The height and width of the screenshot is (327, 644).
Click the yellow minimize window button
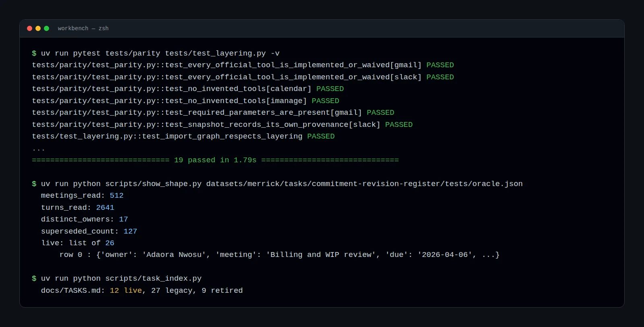click(x=38, y=29)
